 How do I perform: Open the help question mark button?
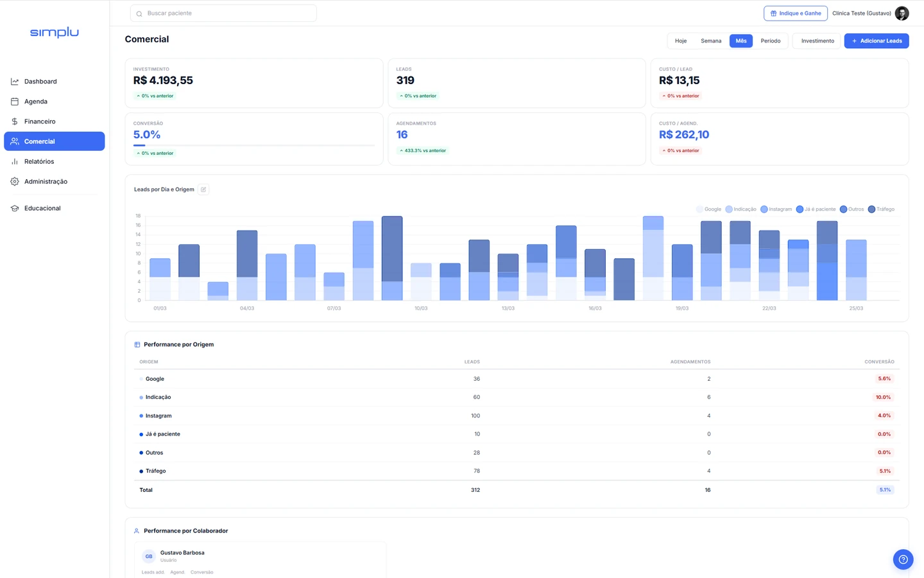coord(903,559)
